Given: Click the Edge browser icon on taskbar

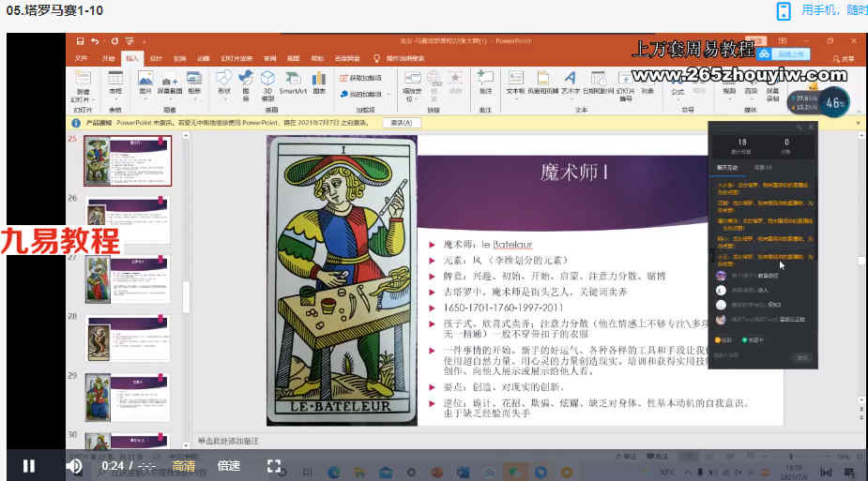Looking at the screenshot, I should point(334,473).
